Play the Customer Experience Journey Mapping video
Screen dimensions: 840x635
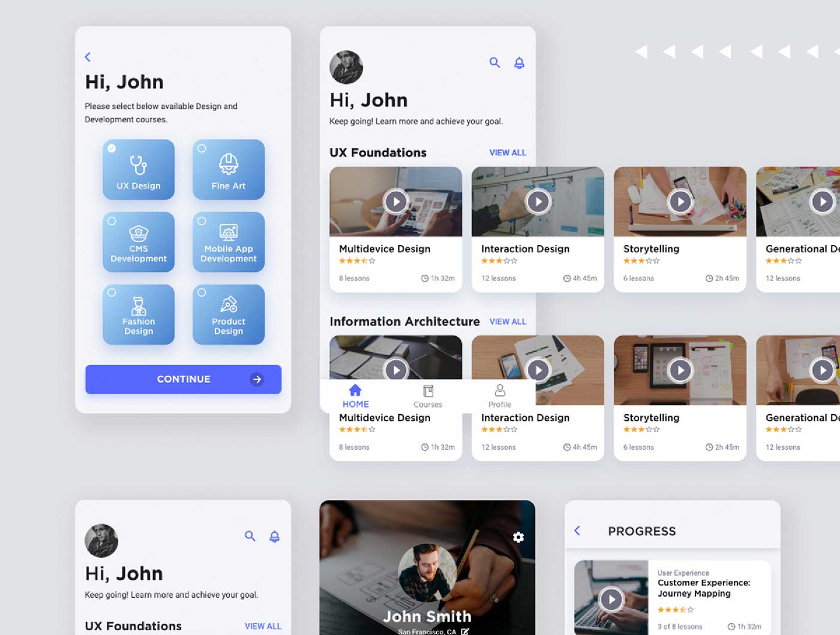coord(611,599)
